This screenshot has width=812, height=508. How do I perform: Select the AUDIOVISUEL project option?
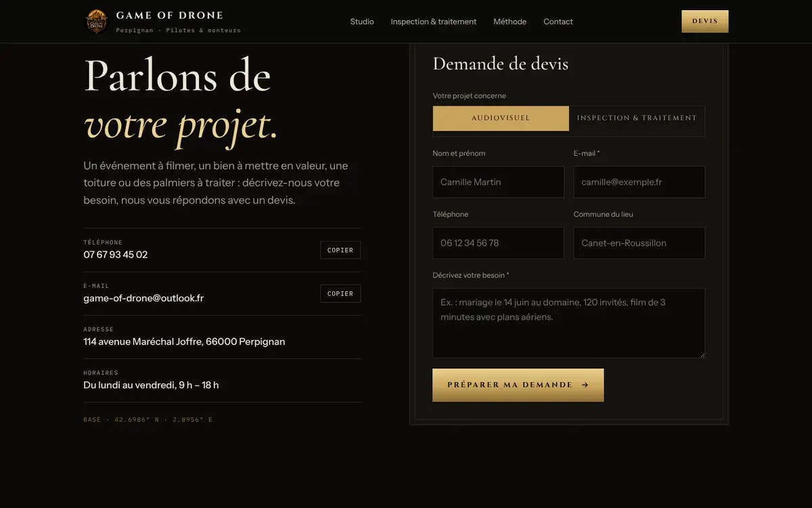click(x=501, y=118)
